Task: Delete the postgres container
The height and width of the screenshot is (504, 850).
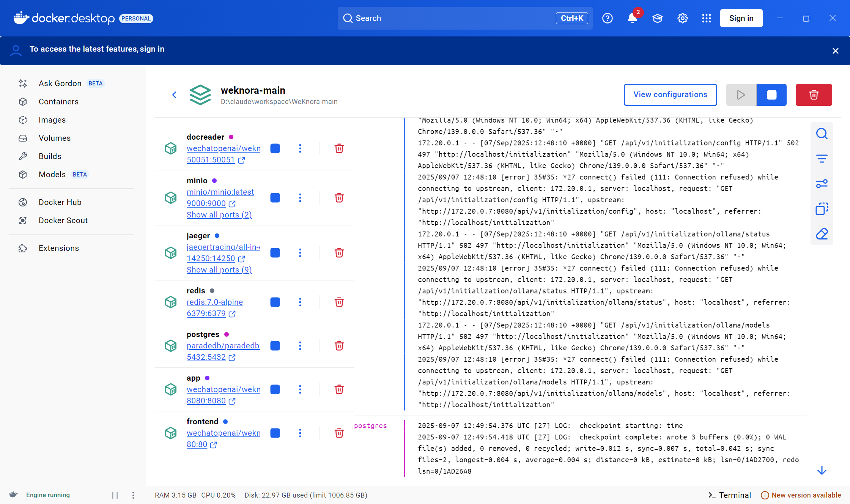Action: coord(339,346)
